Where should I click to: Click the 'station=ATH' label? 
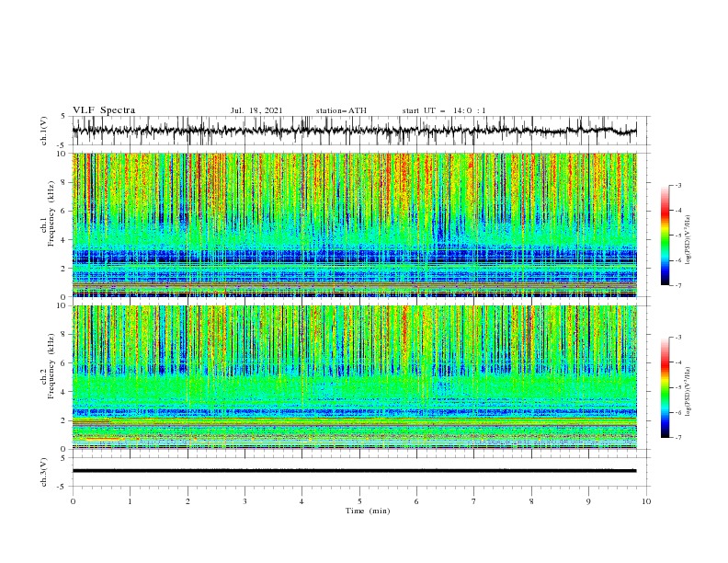pos(341,110)
